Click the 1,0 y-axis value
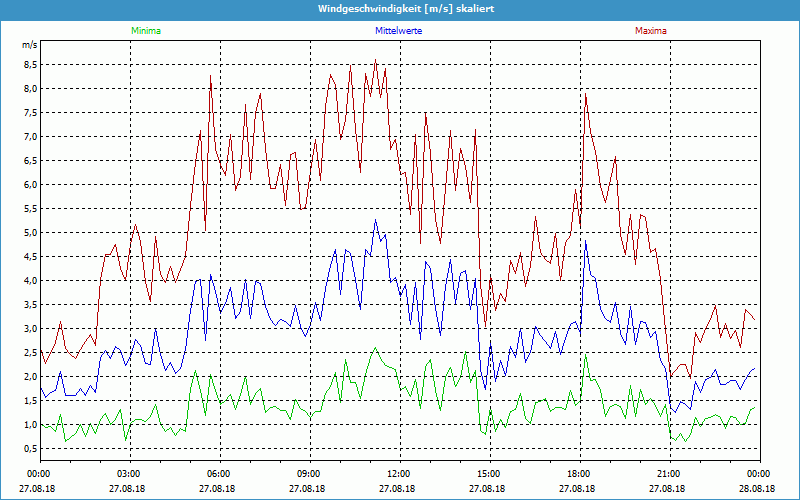 [30, 424]
